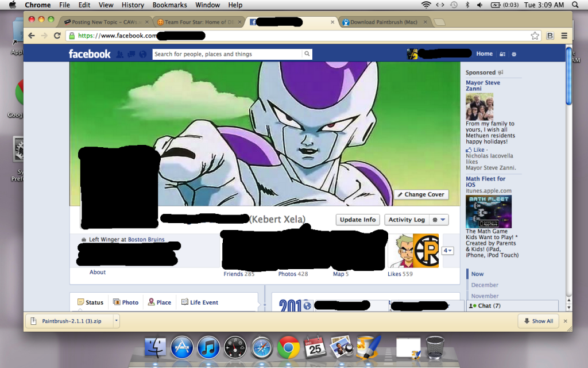Open Dashboard from the Dock
This screenshot has width=588, height=368.
tap(235, 347)
